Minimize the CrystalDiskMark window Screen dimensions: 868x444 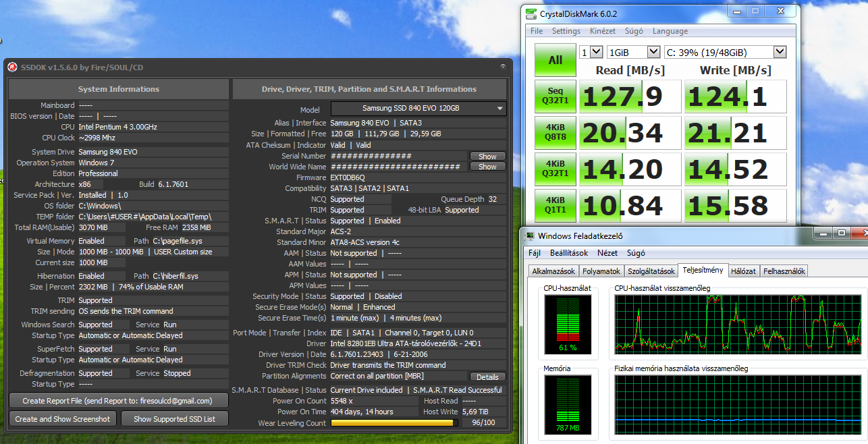point(736,11)
